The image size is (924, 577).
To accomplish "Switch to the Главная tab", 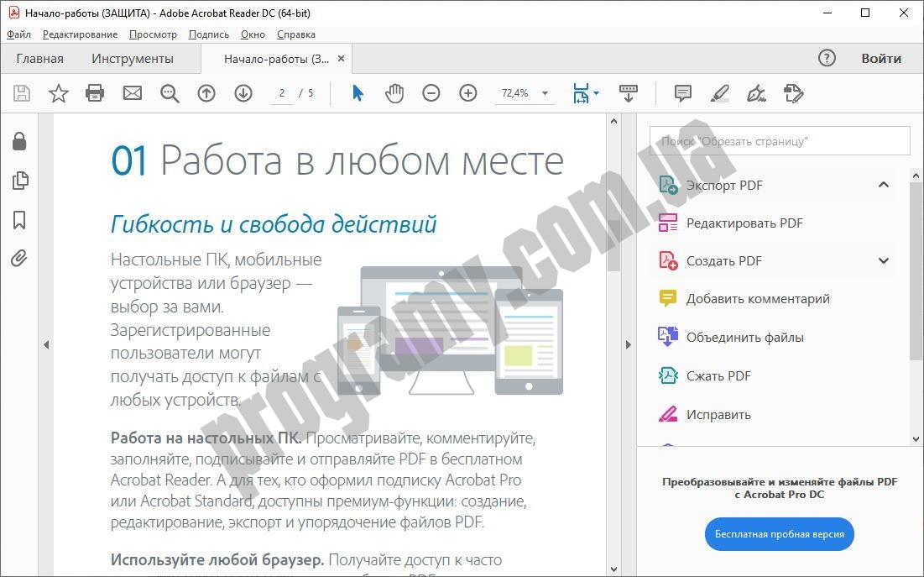I will coord(40,59).
